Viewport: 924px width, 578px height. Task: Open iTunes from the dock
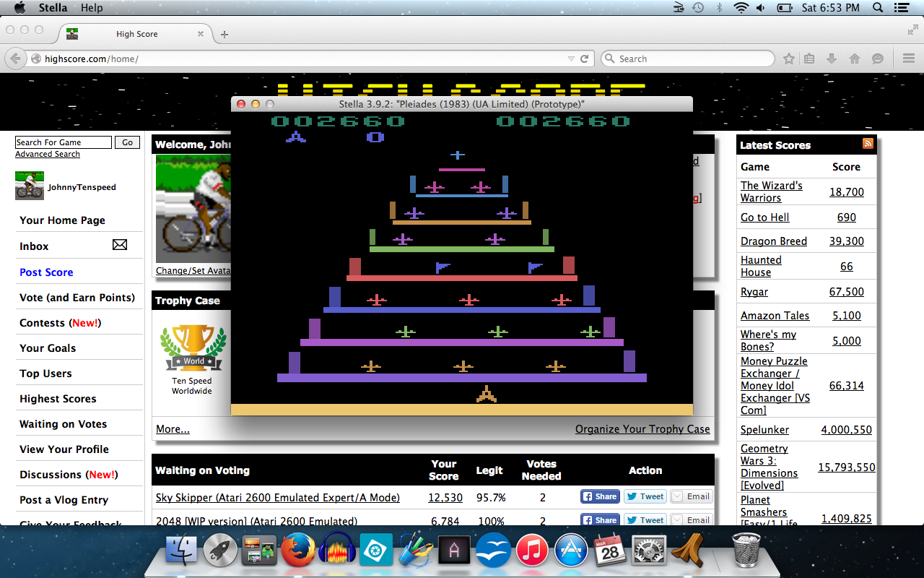[x=533, y=552]
